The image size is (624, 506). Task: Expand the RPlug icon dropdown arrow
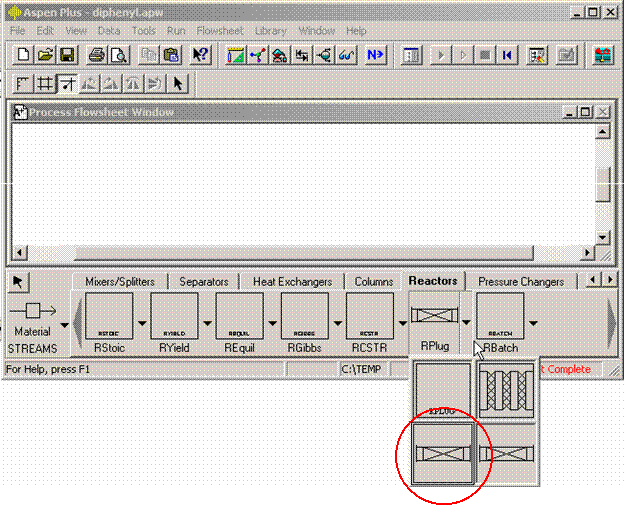[467, 324]
